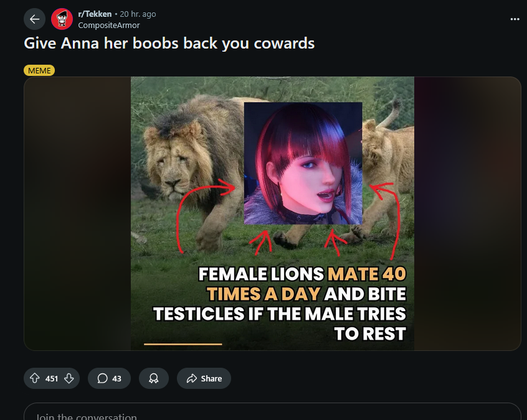Click the comment bubble icon
The height and width of the screenshot is (420, 527).
(x=102, y=378)
